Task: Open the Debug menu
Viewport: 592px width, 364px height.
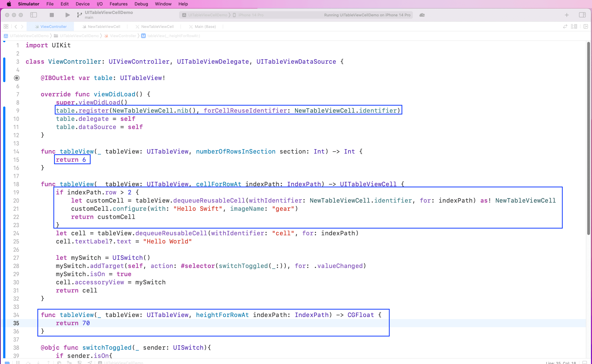Action: tap(141, 4)
